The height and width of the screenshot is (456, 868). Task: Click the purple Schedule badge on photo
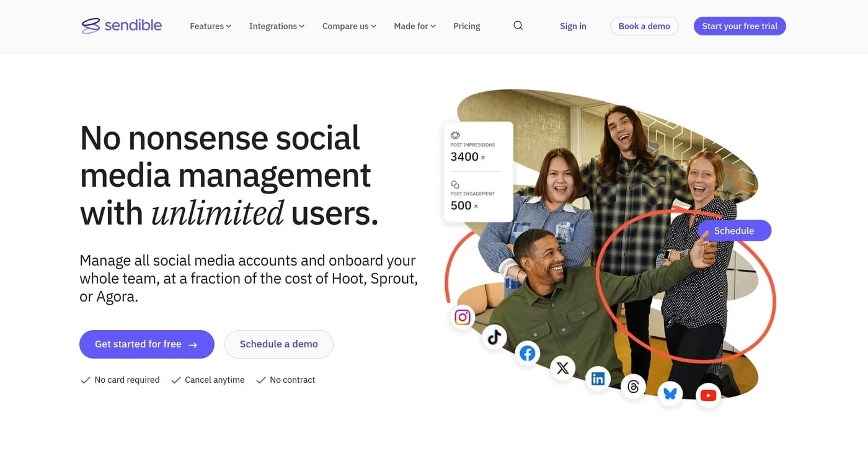click(734, 231)
